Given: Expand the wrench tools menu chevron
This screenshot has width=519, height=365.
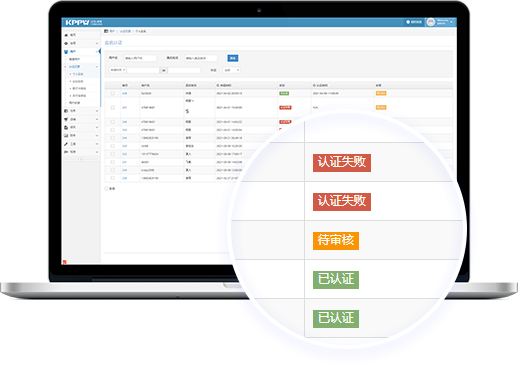Looking at the screenshot, I should point(97,144).
